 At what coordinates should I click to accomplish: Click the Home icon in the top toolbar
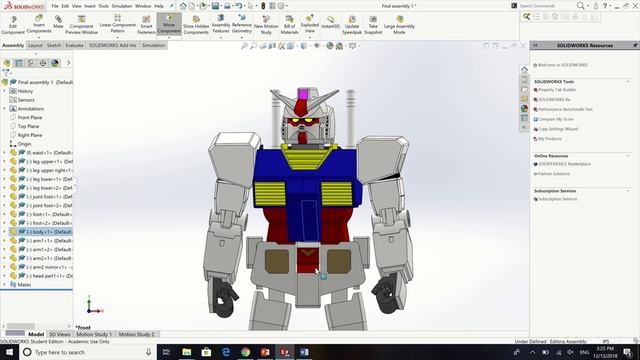[x=183, y=6]
